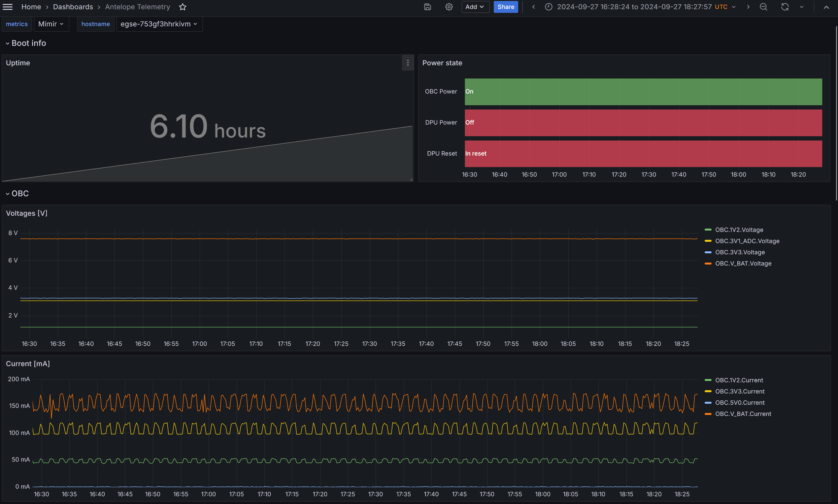Click the share button in toolbar
Screen dimensions: 838x504
[505, 7]
